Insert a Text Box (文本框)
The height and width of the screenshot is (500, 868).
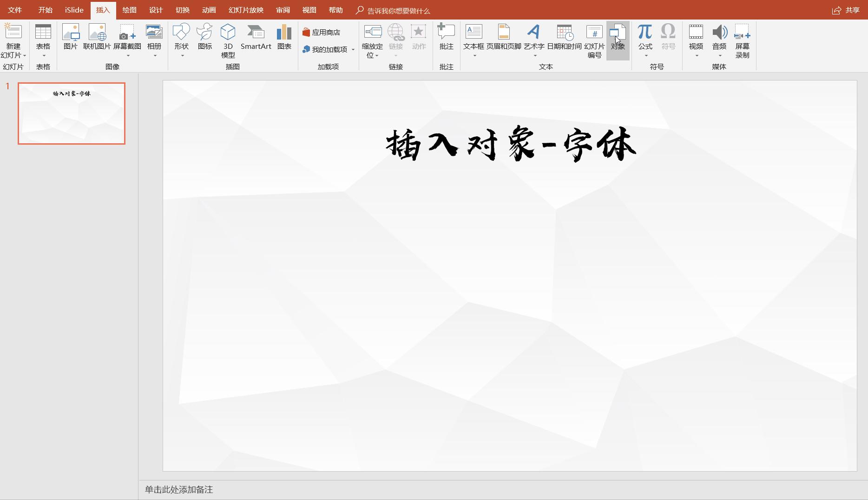click(473, 37)
